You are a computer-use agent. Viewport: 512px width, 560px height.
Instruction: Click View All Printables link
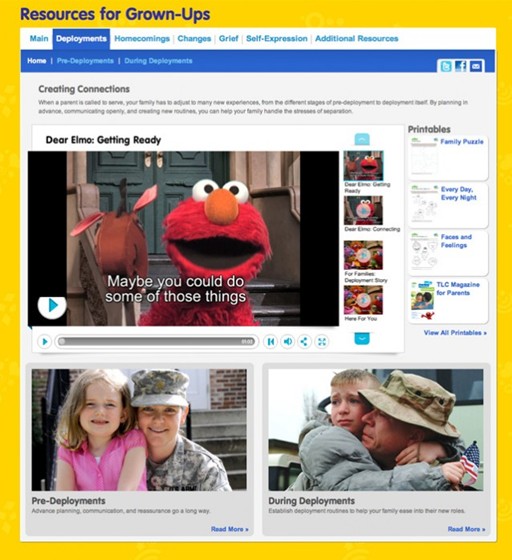tap(455, 333)
